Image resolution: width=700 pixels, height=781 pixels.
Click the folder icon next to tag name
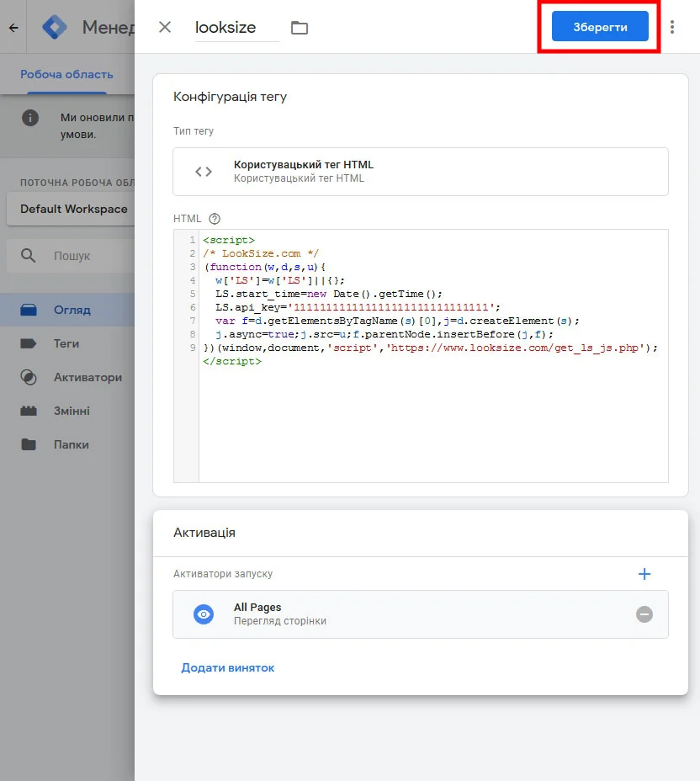click(300, 28)
